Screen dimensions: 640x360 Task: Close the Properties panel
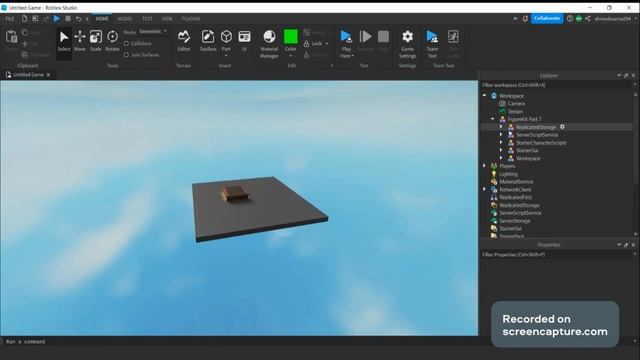[x=633, y=245]
